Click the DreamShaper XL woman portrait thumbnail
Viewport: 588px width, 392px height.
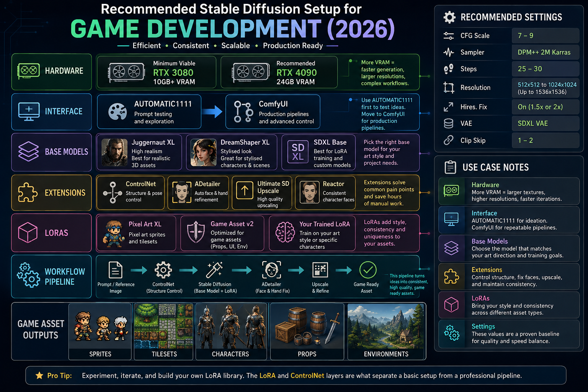(204, 152)
